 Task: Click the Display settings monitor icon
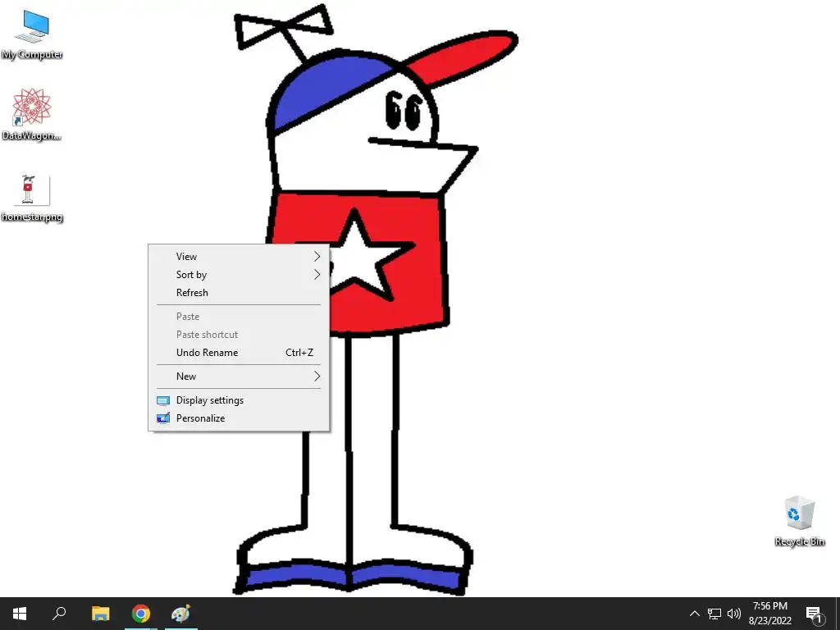point(163,400)
